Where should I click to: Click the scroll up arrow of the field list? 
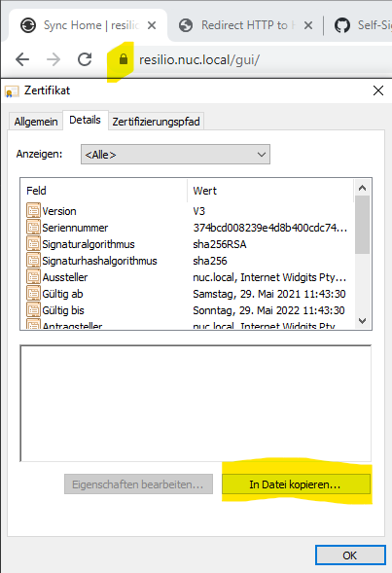pyautogui.click(x=363, y=188)
